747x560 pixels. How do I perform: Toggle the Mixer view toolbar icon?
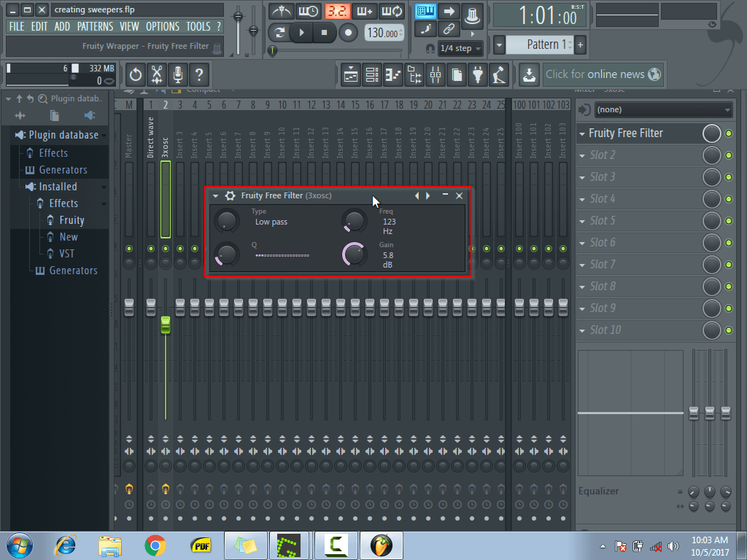(436, 75)
